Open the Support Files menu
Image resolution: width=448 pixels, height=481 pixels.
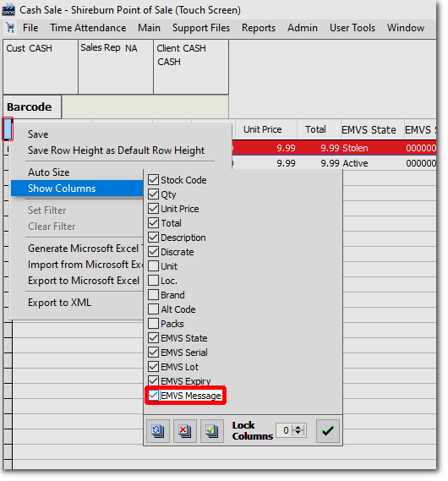pos(201,28)
